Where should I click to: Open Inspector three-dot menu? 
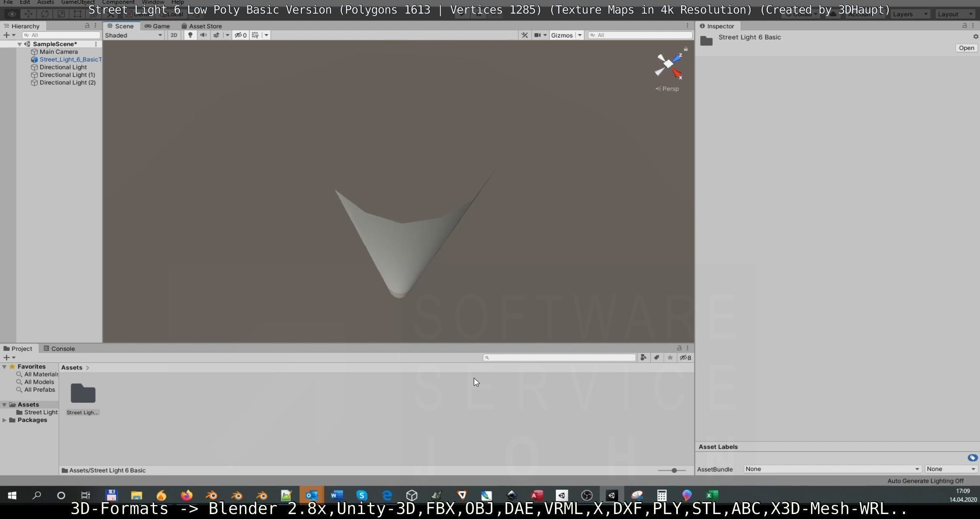pos(973,25)
